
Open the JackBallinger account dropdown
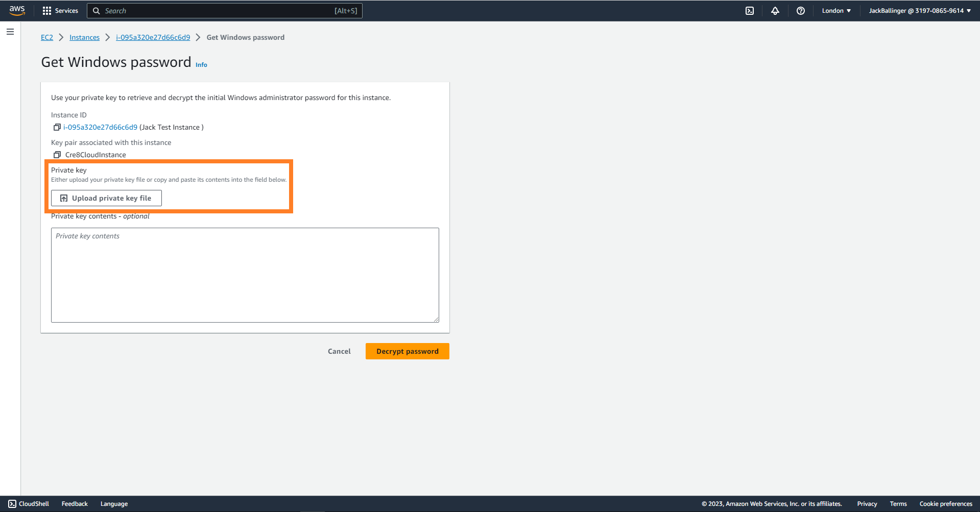(x=919, y=11)
